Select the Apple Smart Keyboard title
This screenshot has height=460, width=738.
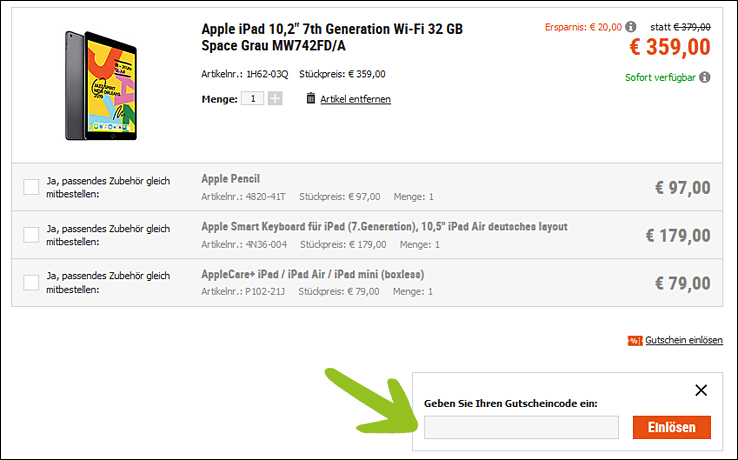coord(385,226)
